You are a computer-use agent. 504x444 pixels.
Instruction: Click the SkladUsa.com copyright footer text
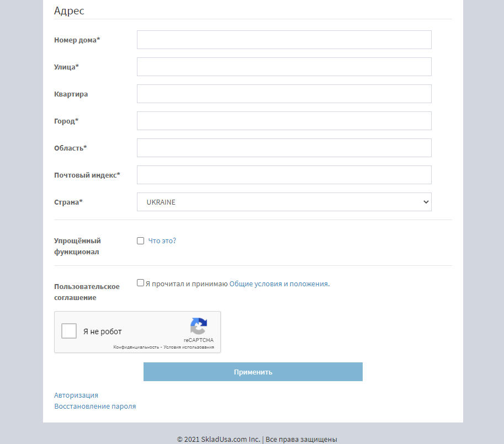(x=257, y=439)
